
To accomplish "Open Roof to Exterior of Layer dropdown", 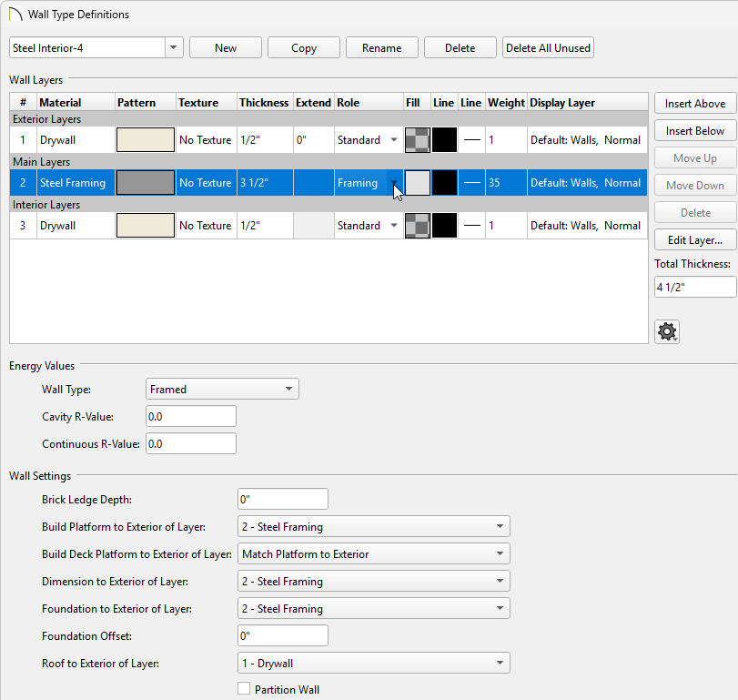I will (374, 663).
